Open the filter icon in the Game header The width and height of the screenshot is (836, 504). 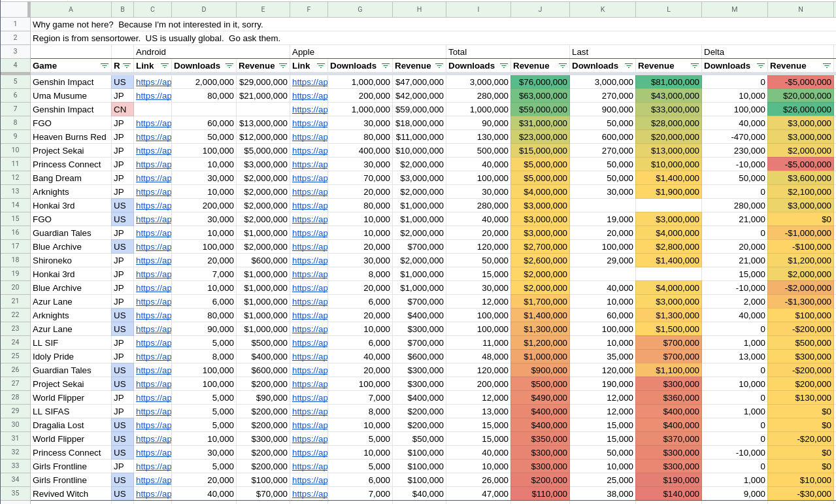tap(105, 66)
